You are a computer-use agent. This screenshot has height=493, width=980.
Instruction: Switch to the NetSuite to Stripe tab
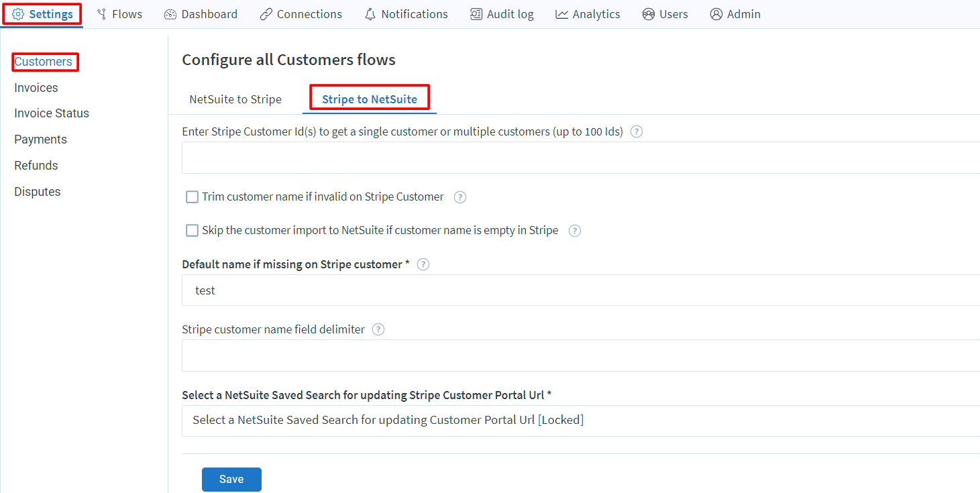point(235,99)
